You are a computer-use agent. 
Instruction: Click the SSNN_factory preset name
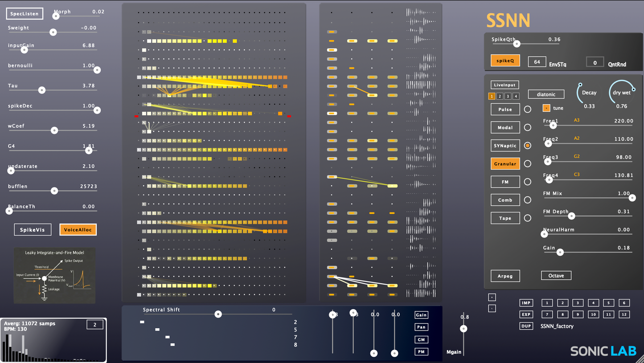557,326
